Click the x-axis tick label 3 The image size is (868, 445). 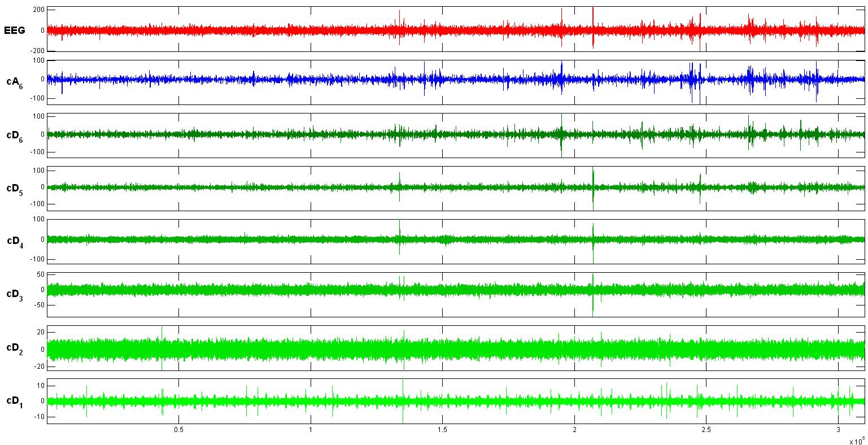838,429
